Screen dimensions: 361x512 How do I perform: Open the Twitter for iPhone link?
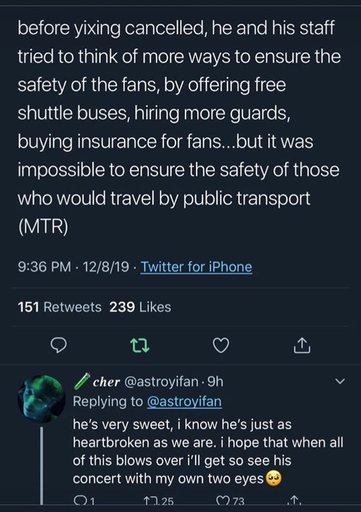tap(196, 267)
